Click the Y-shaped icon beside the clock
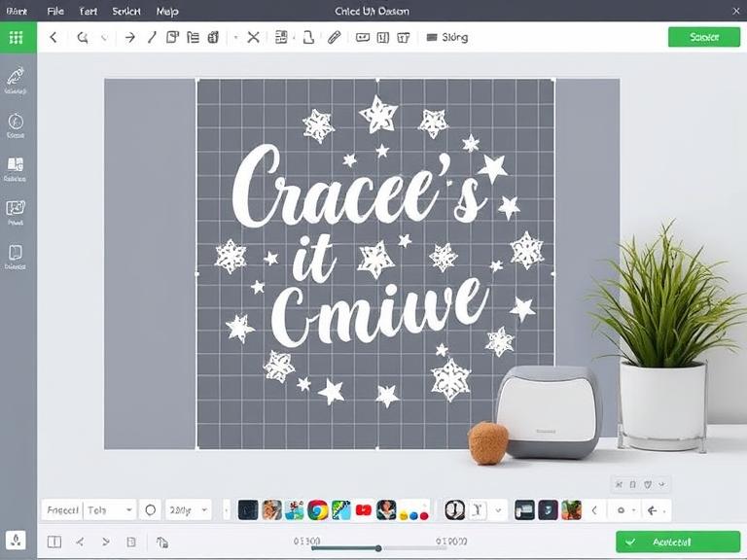Viewport: 747px width, 560px height. (478, 510)
